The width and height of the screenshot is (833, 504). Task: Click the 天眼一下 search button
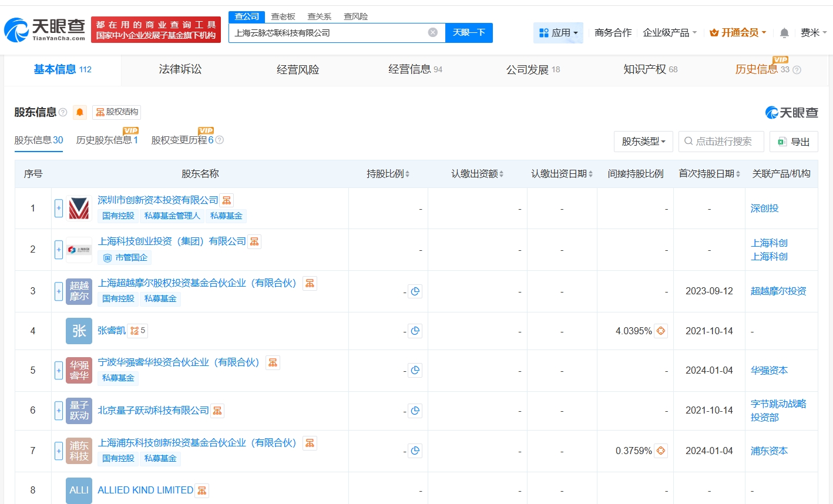[x=469, y=33]
